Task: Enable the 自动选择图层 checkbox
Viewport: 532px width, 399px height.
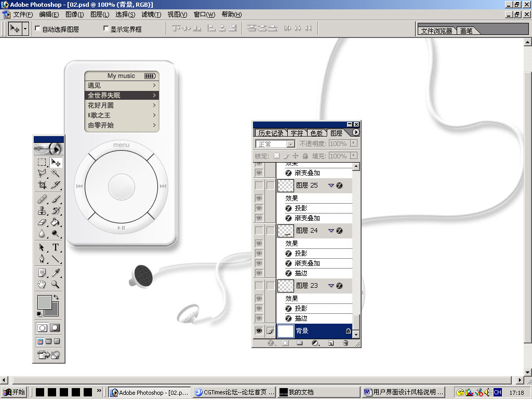Action: (37, 29)
